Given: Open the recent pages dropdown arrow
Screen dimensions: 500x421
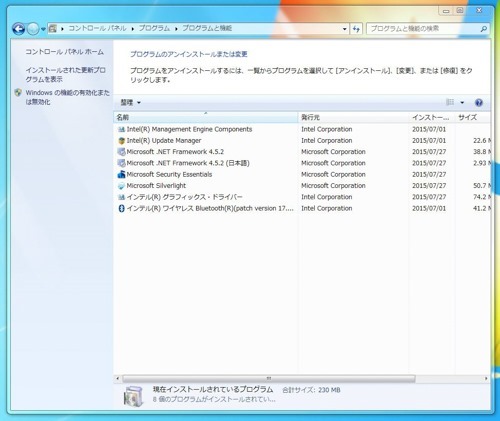Looking at the screenshot, I should 43,29.
